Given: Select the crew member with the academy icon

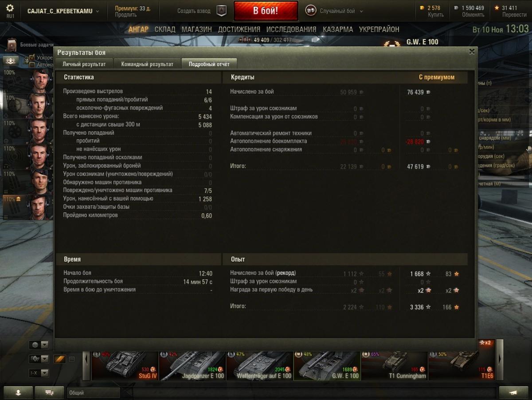Looking at the screenshot, I should point(41,207).
